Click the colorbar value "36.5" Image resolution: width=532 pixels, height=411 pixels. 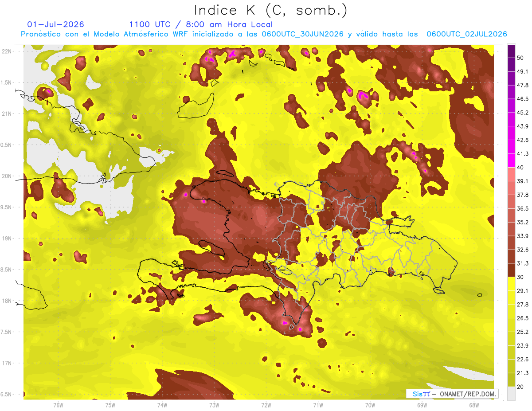coord(523,208)
